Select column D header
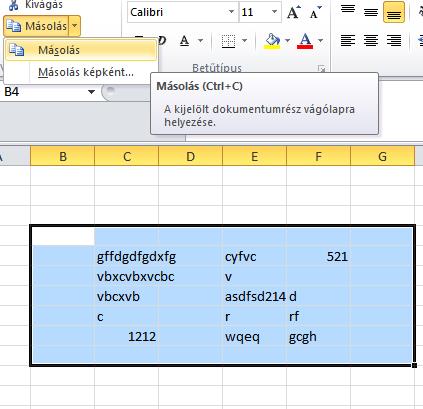 [190, 156]
